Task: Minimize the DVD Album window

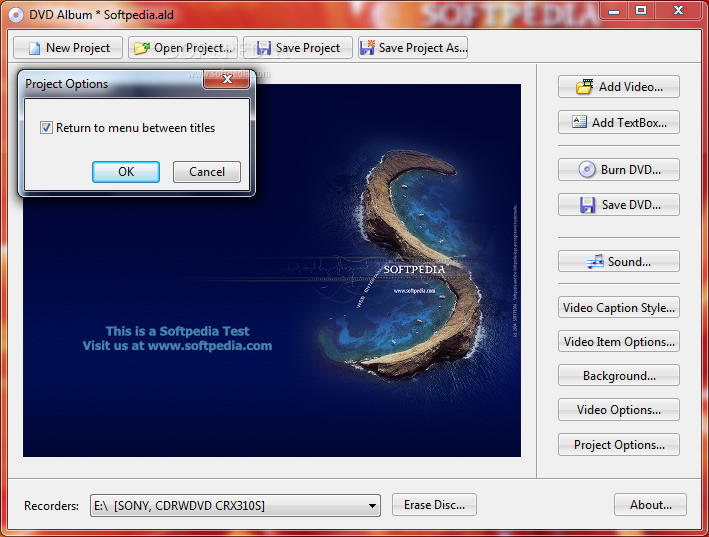Action: click(x=614, y=11)
